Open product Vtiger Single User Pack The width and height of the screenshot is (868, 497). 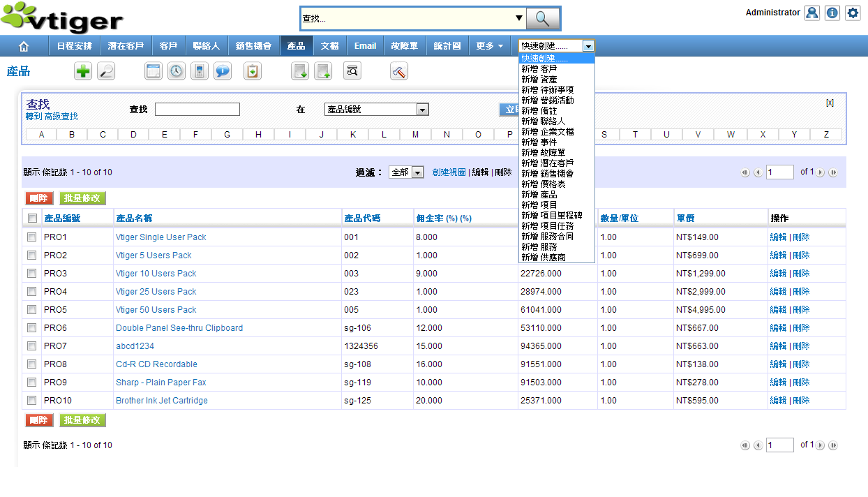(161, 237)
